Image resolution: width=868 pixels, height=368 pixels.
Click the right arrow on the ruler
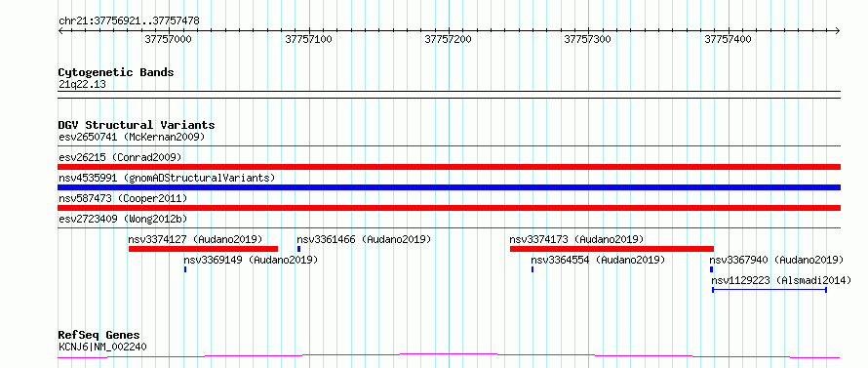point(837,30)
